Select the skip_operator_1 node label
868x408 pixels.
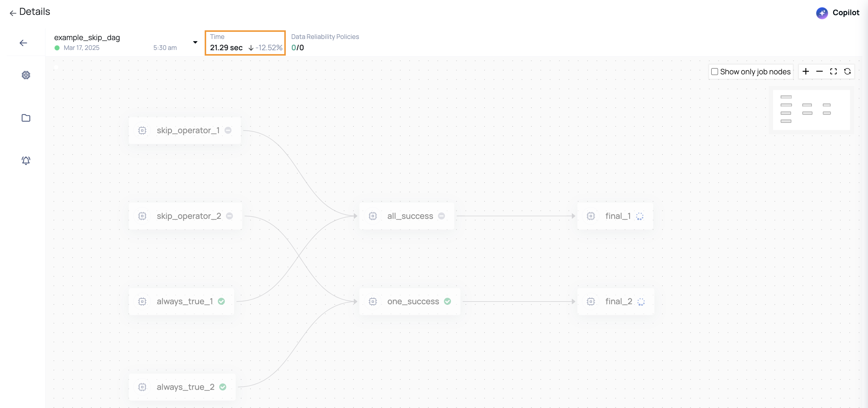[188, 131]
